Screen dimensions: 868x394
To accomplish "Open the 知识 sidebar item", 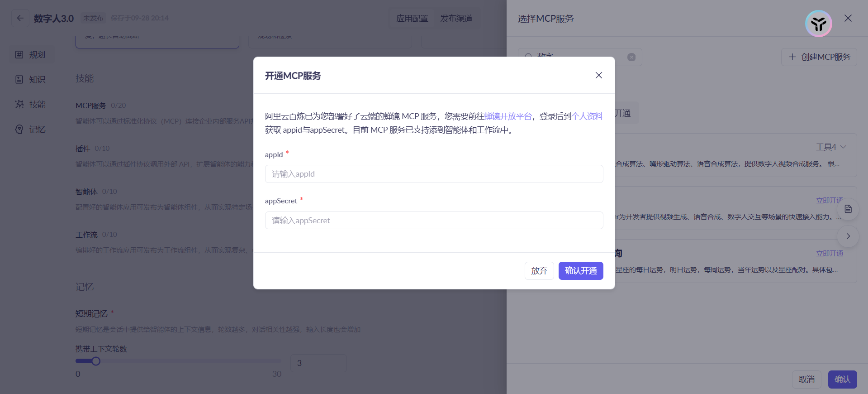I will pyautogui.click(x=31, y=80).
